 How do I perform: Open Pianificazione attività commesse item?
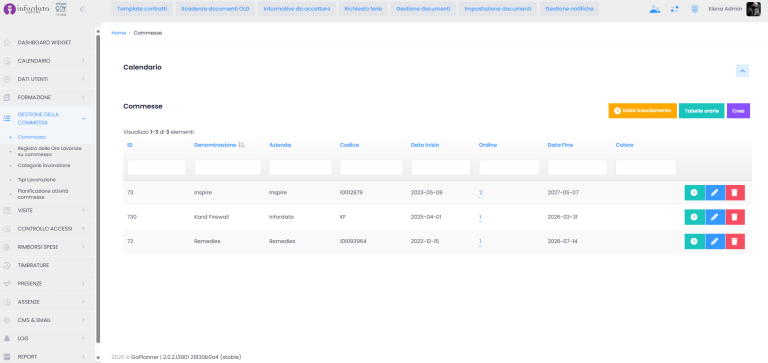[x=43, y=194]
